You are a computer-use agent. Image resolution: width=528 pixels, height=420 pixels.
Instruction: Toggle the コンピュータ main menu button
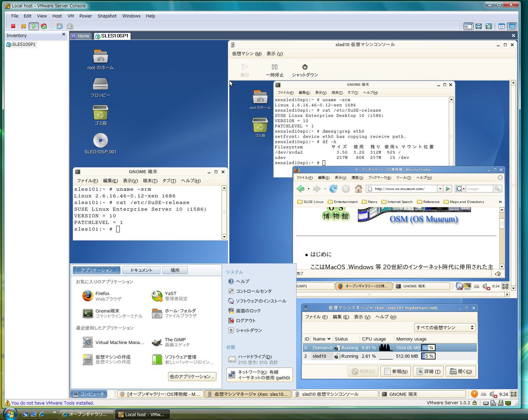89,394
